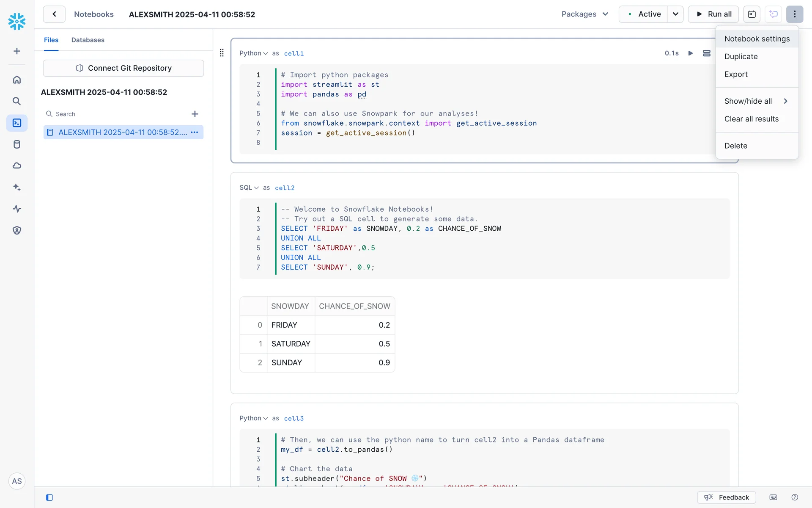Run cell1 with its play icon

tap(690, 53)
